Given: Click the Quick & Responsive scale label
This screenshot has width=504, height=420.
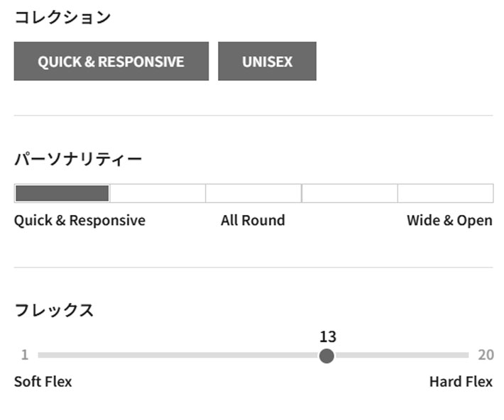Looking at the screenshot, I should tap(80, 221).
